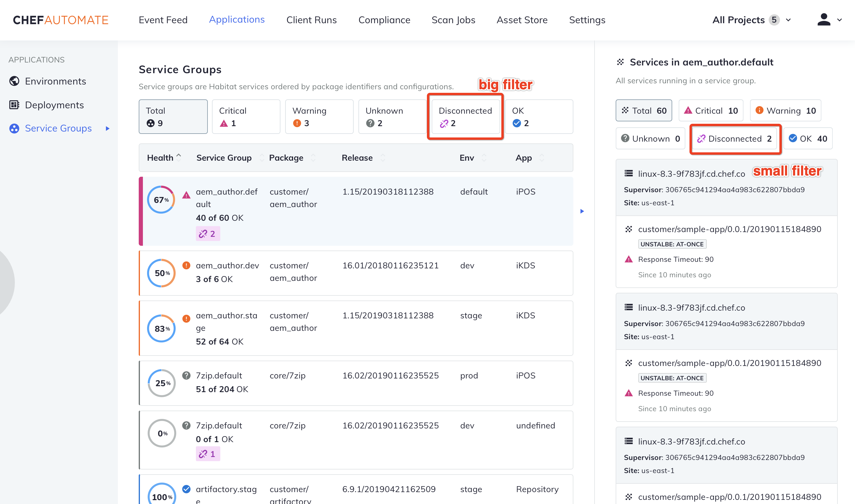Toggle the Disconnected 2 filter card

click(465, 117)
